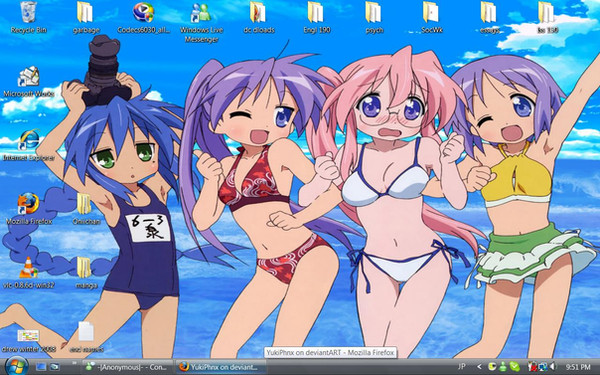Select the Windows Live Messenger shortcut

201,22
